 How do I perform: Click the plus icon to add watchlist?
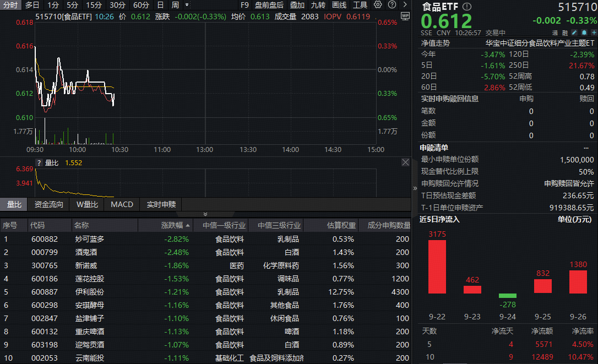pos(594,32)
